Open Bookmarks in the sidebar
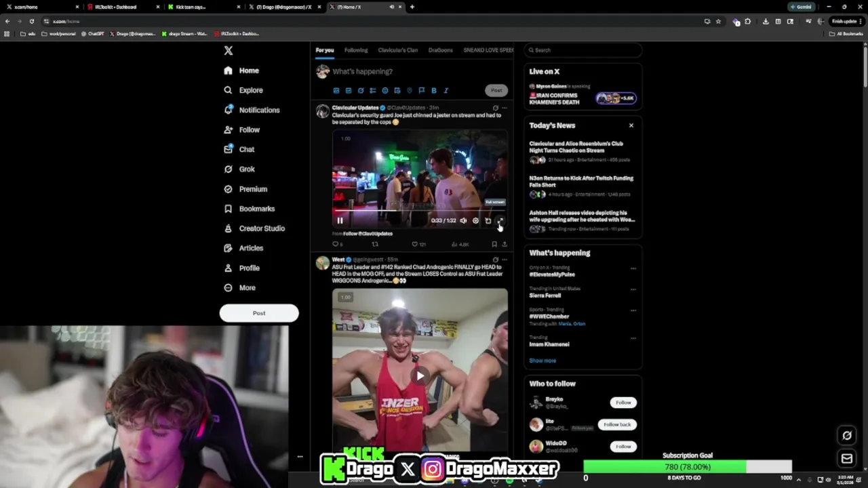Screen dimensions: 868x488 [x=249, y=209]
